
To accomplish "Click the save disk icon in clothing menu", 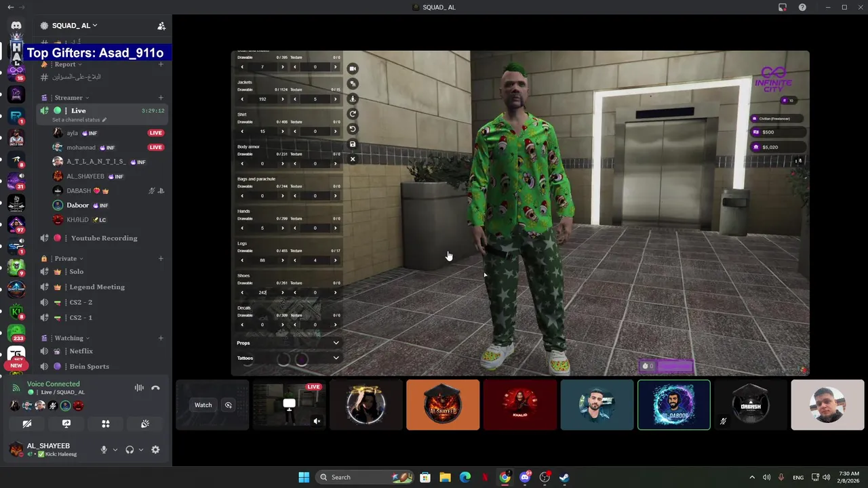I will (x=353, y=144).
